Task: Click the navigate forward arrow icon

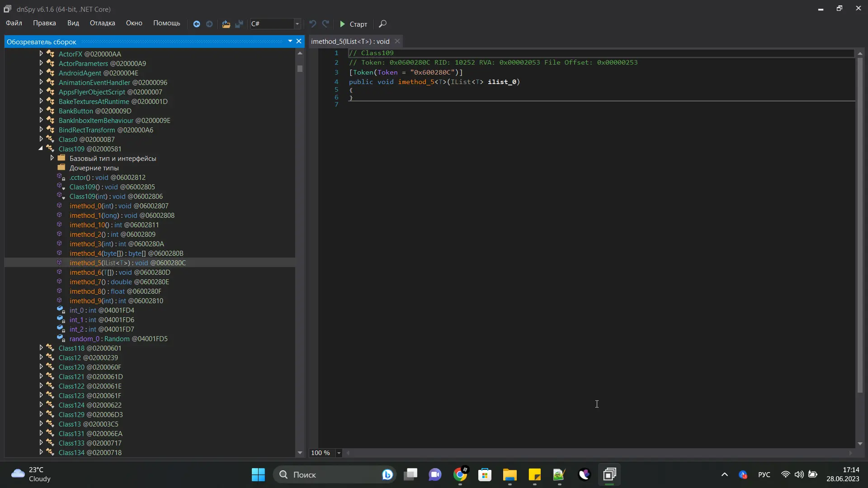Action: pos(209,24)
